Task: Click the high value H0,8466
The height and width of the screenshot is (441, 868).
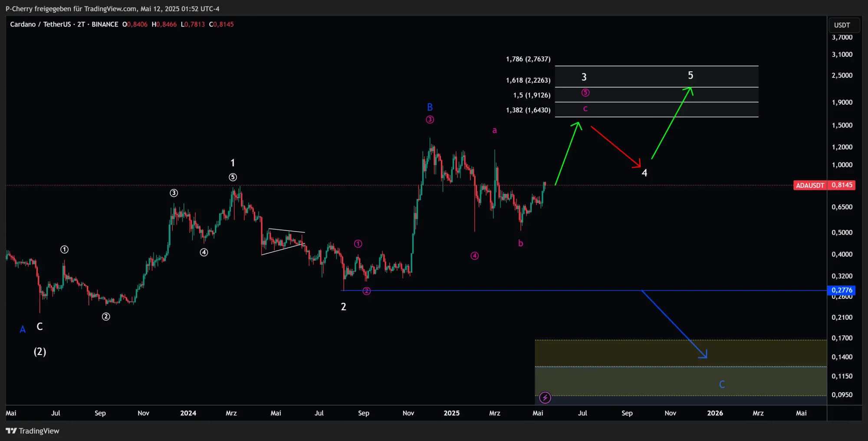Action: pyautogui.click(x=164, y=24)
